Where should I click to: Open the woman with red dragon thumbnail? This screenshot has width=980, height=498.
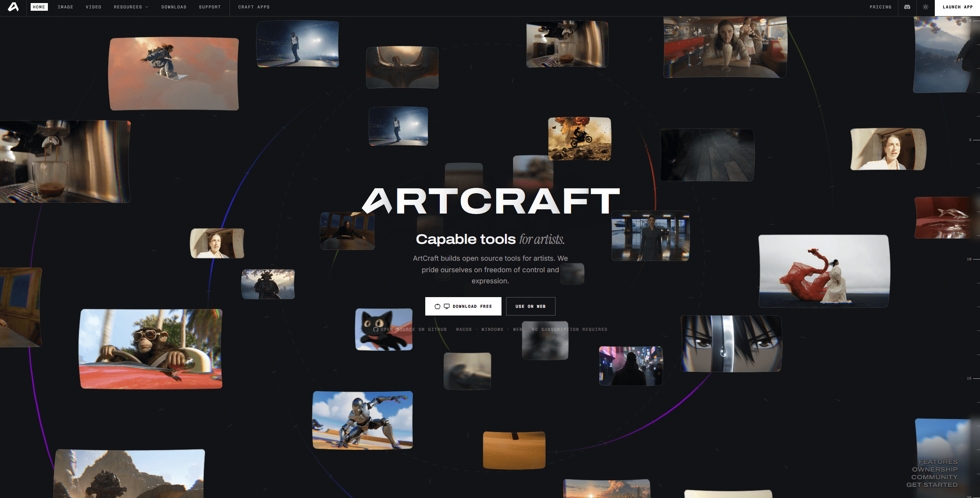824,271
